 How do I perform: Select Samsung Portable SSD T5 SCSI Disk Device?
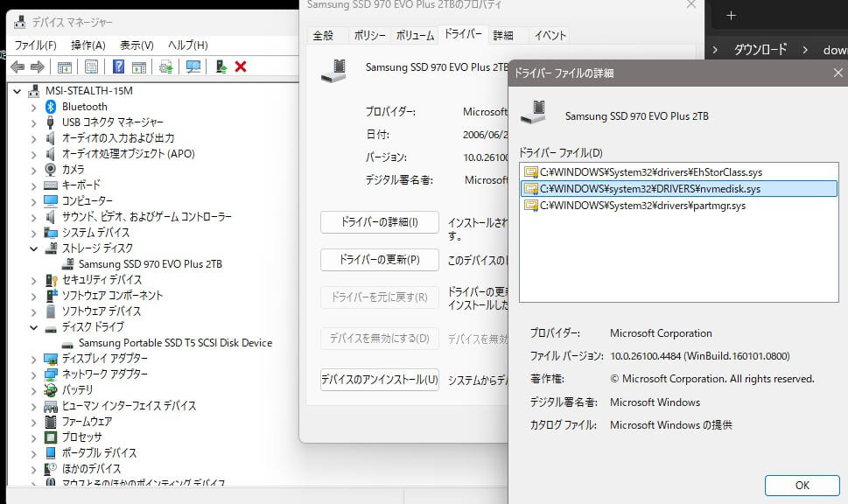[x=175, y=343]
